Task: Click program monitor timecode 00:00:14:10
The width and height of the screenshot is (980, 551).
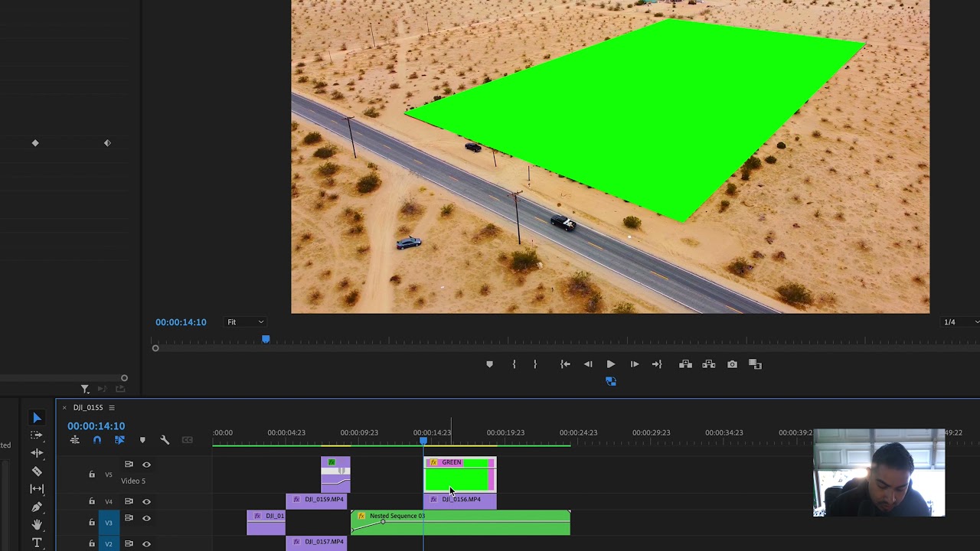Action: coord(181,322)
